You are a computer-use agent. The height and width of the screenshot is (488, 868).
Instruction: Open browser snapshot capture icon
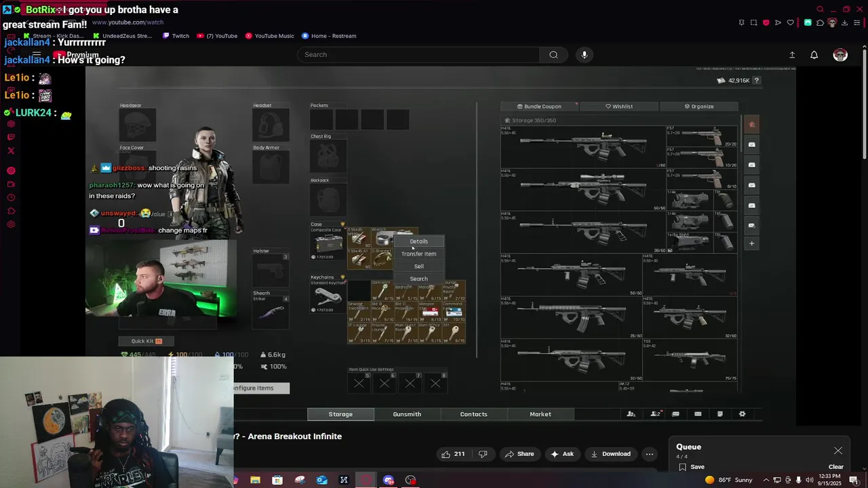[753, 22]
